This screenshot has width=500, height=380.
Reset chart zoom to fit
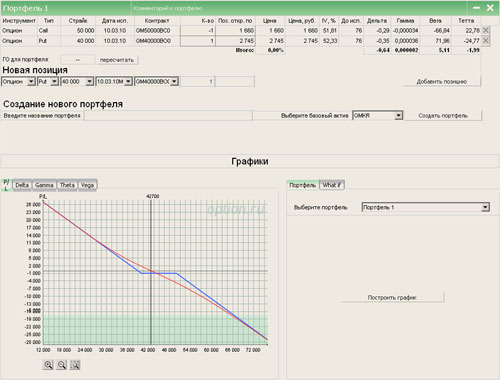pyautogui.click(x=75, y=365)
